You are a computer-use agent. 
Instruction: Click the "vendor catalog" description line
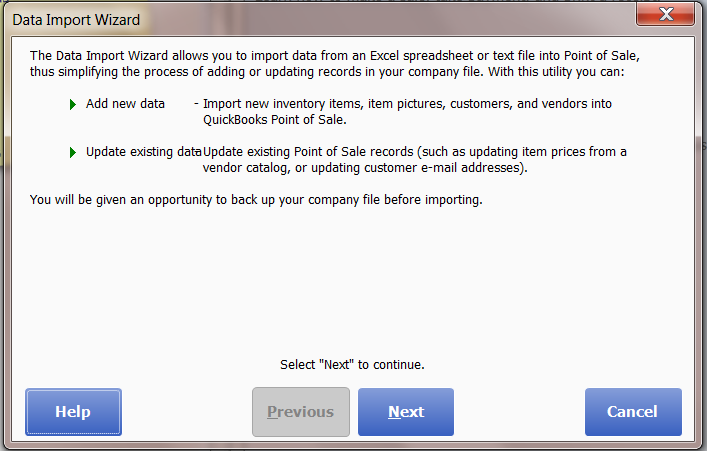tap(365, 168)
